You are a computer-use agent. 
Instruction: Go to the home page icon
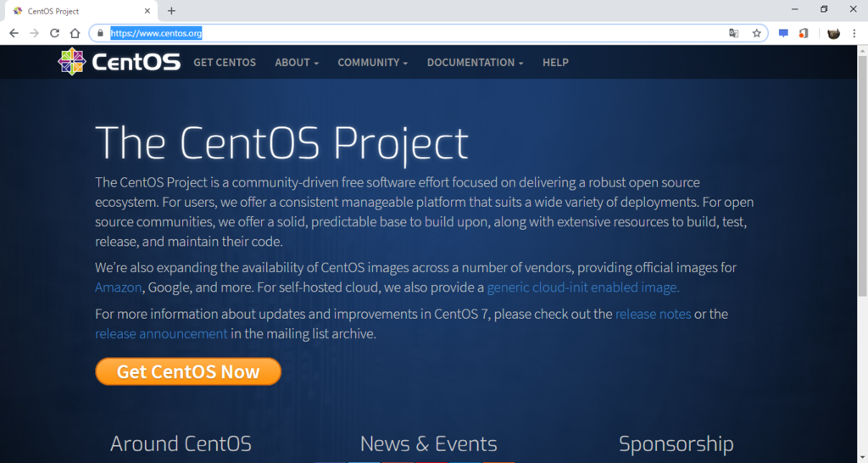75,33
